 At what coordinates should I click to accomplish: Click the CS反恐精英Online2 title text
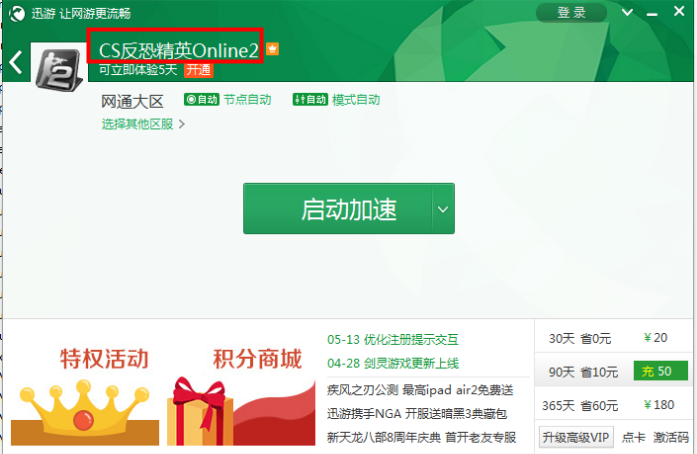[x=178, y=50]
